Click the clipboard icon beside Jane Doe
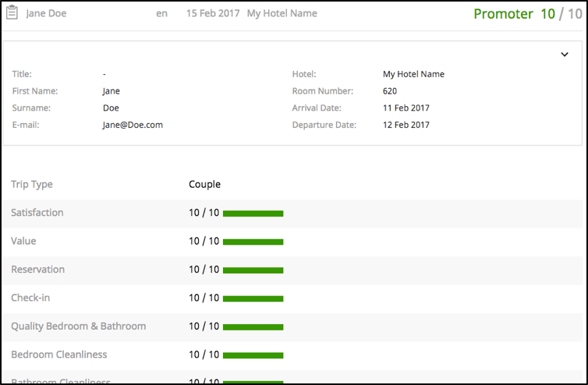The width and height of the screenshot is (588, 385). click(x=12, y=13)
